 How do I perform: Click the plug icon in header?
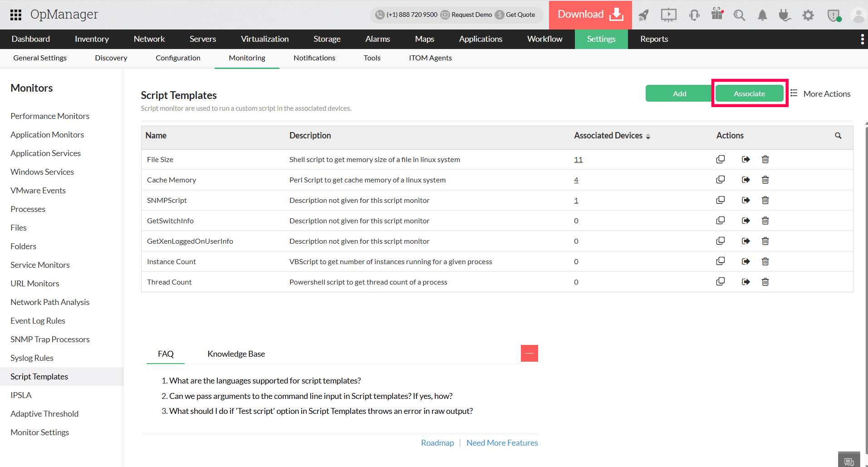click(785, 15)
